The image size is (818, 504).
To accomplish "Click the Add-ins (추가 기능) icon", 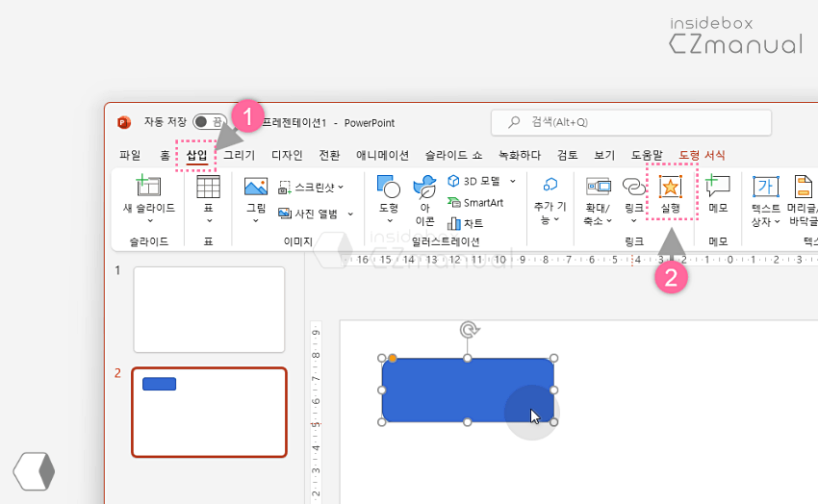I will (550, 185).
